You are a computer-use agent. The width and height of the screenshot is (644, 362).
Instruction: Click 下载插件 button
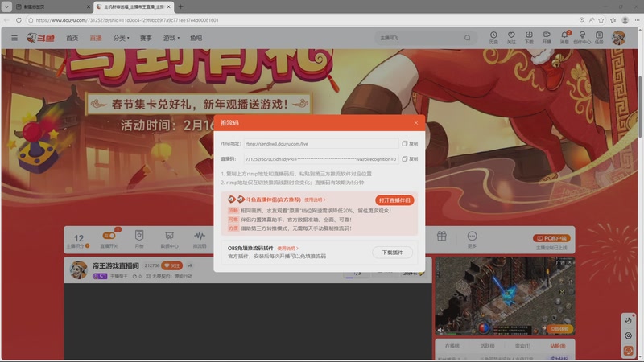point(392,253)
